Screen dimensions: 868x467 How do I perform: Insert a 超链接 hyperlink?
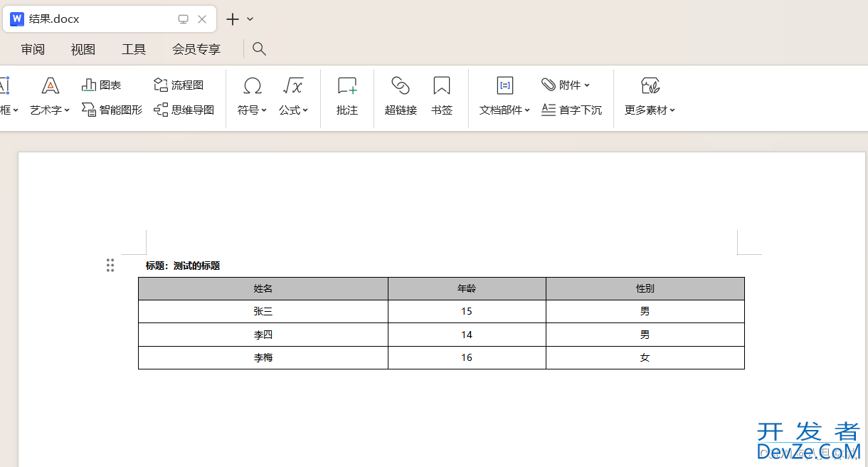click(x=401, y=97)
